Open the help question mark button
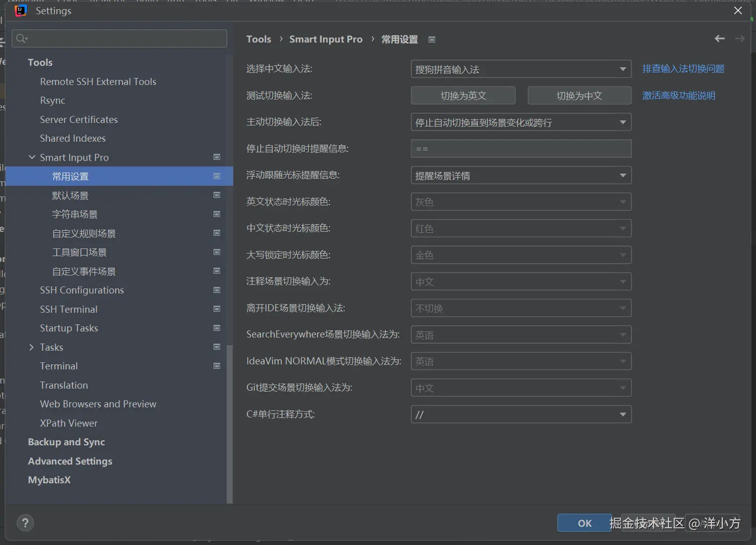Image resolution: width=756 pixels, height=545 pixels. [25, 523]
